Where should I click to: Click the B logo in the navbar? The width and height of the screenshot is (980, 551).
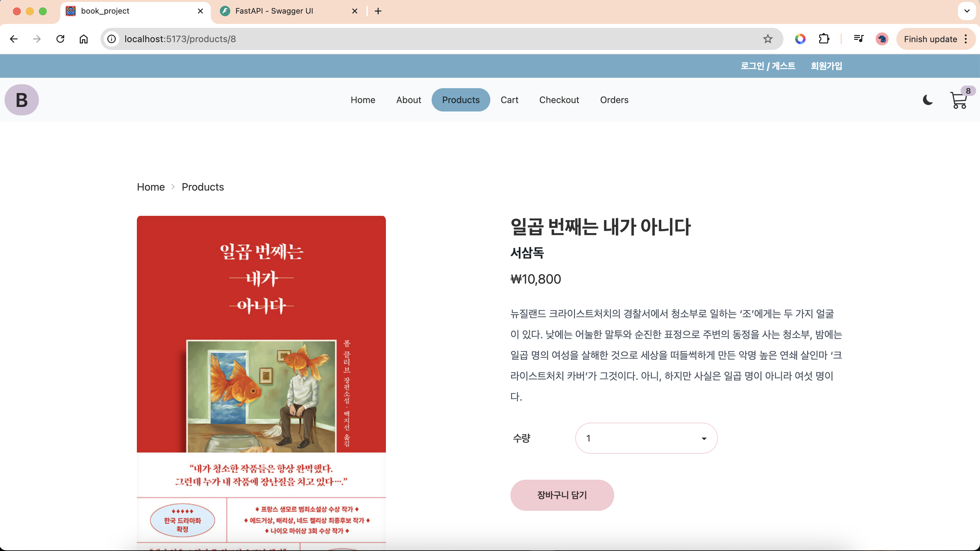pyautogui.click(x=22, y=100)
